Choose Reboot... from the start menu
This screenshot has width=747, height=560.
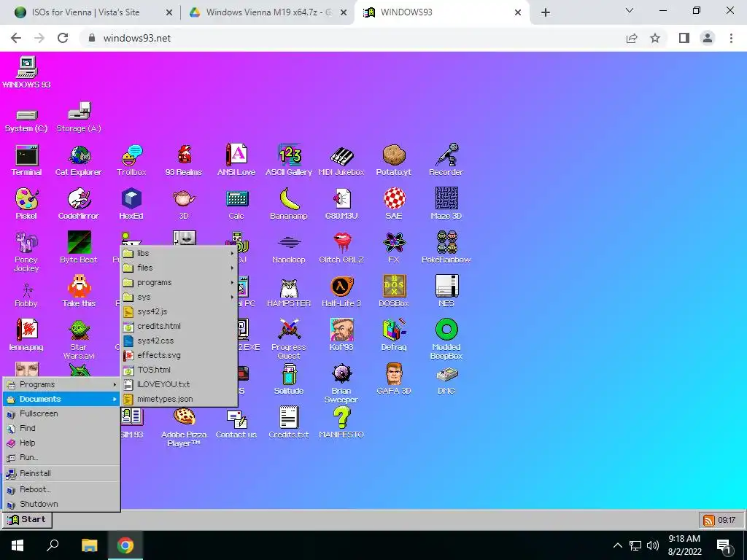(61, 489)
